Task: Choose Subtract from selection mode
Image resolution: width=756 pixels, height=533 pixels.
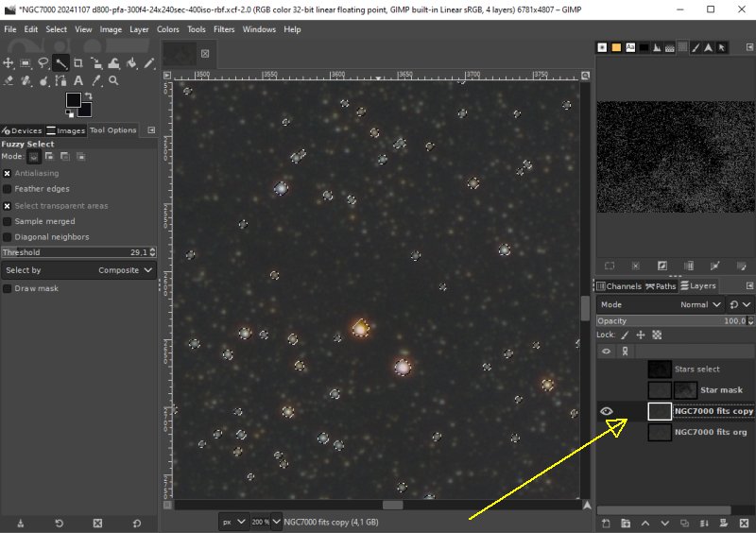Action: pyautogui.click(x=65, y=156)
